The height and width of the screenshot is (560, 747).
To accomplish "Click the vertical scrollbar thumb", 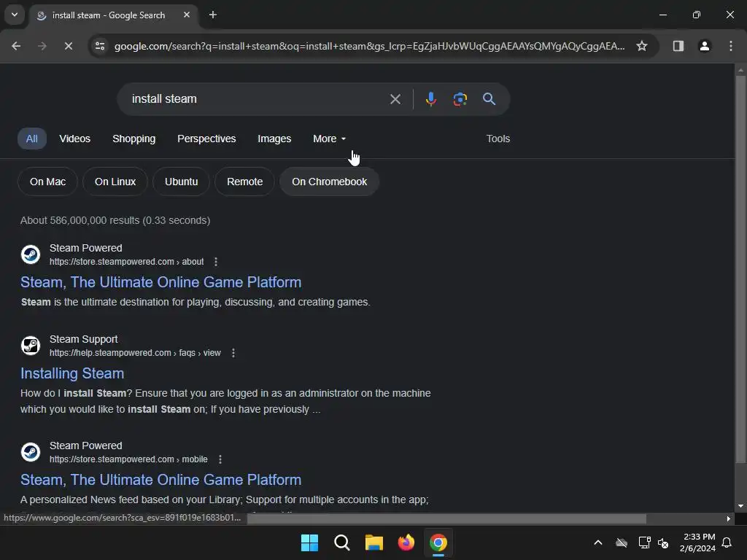I will [740, 269].
